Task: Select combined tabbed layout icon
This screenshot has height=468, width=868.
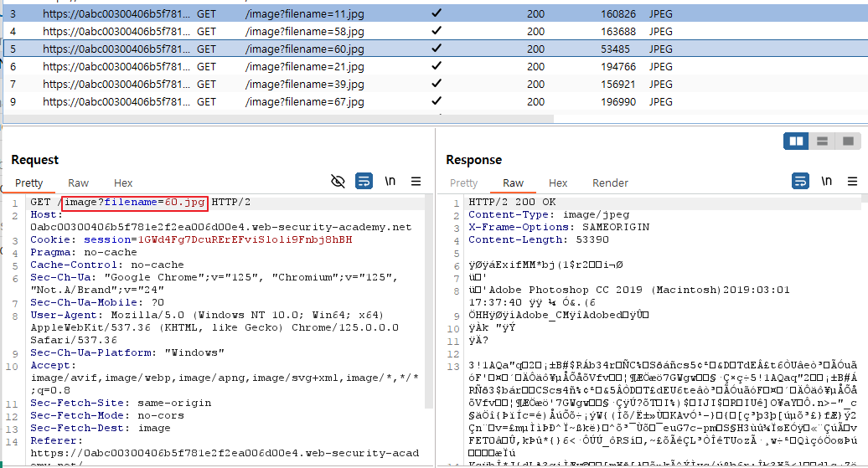Action: pos(848,141)
